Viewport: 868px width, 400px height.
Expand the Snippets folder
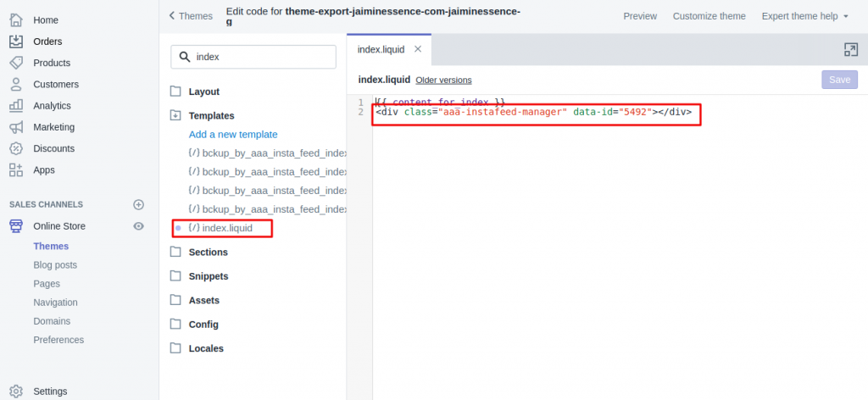[x=209, y=276]
